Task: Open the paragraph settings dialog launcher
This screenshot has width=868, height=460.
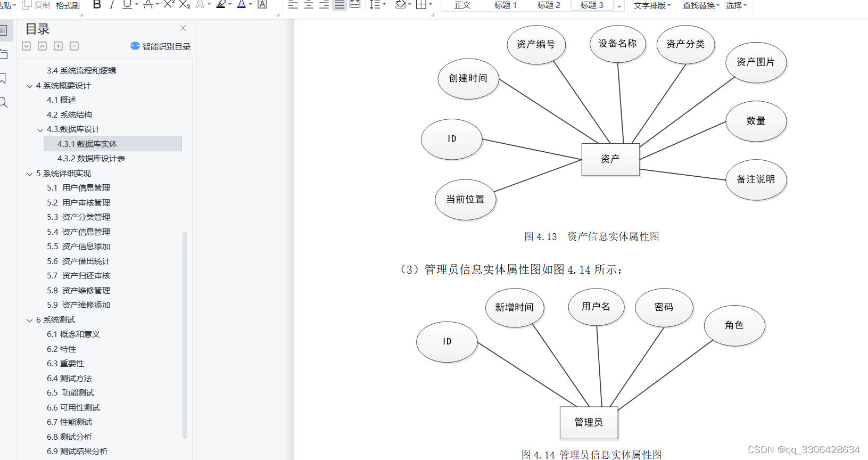Action: point(432,14)
